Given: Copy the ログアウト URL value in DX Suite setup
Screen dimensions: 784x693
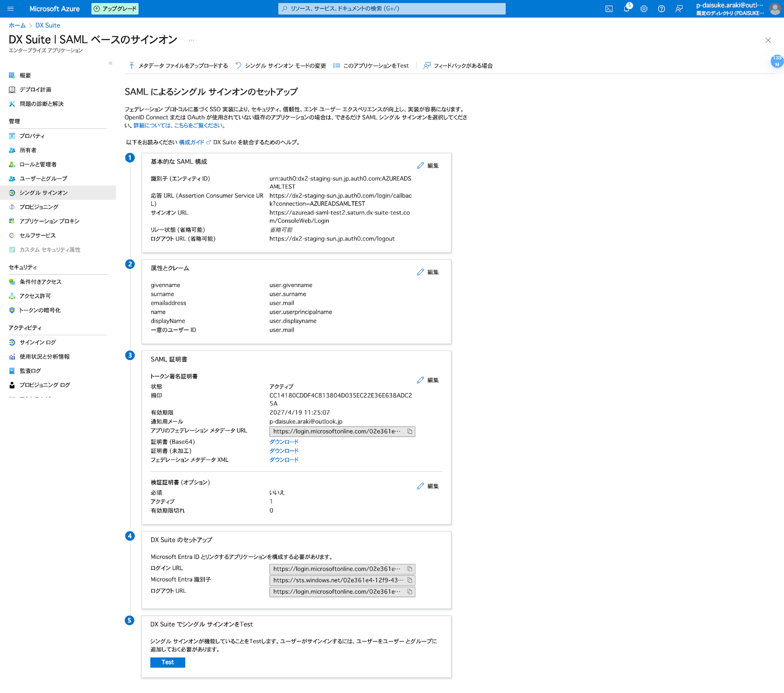Looking at the screenshot, I should (410, 592).
